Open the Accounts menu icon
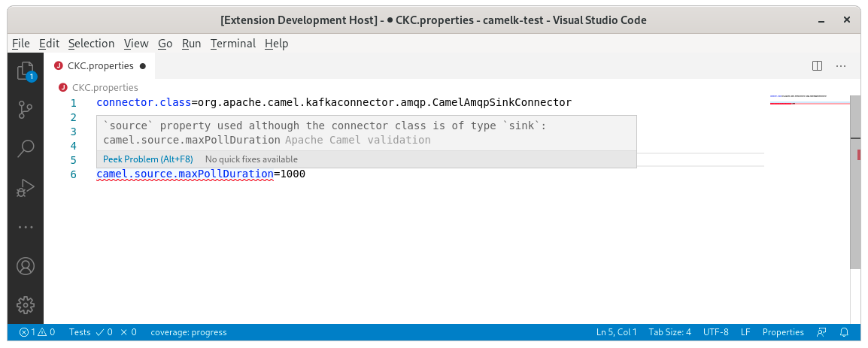868x348 pixels. 26,266
